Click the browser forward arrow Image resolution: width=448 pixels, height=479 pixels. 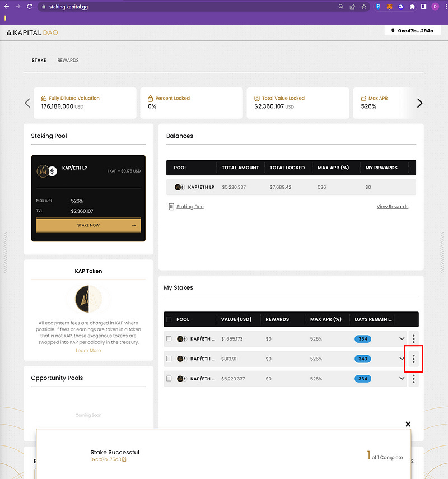tap(18, 6)
